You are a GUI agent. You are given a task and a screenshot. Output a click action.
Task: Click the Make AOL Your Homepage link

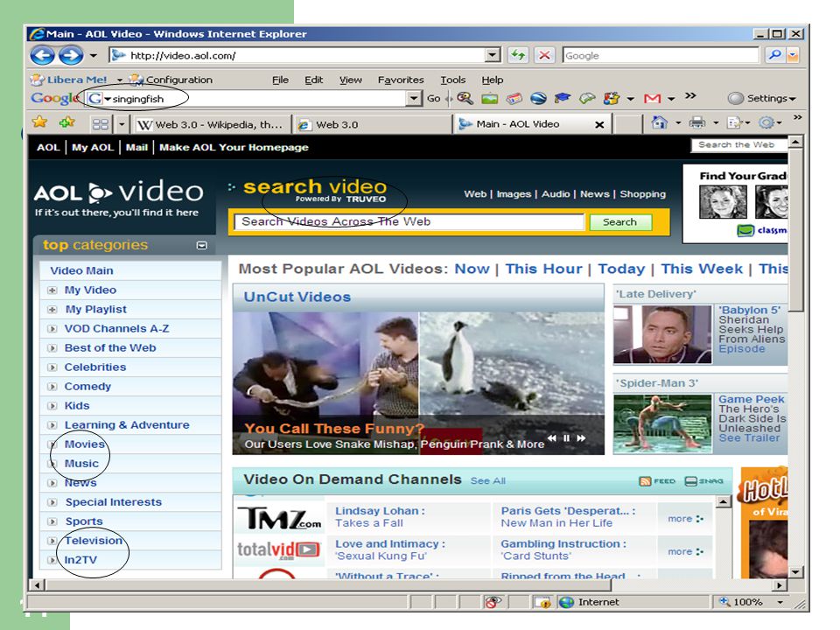234,147
